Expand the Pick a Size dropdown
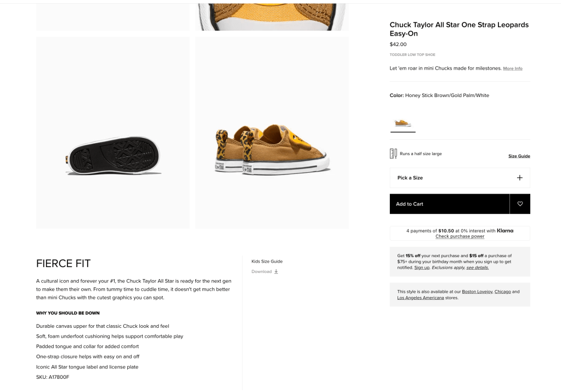Image resolution: width=561 pixels, height=392 pixels. click(x=460, y=178)
